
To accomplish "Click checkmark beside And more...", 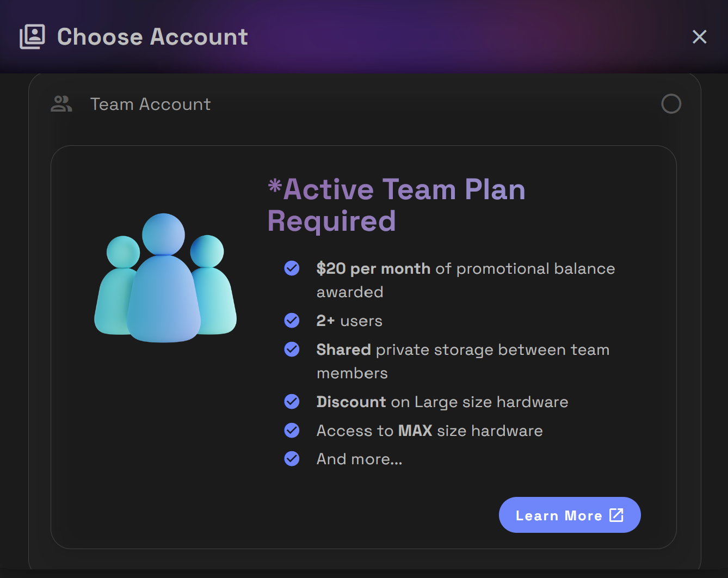I will pyautogui.click(x=292, y=459).
